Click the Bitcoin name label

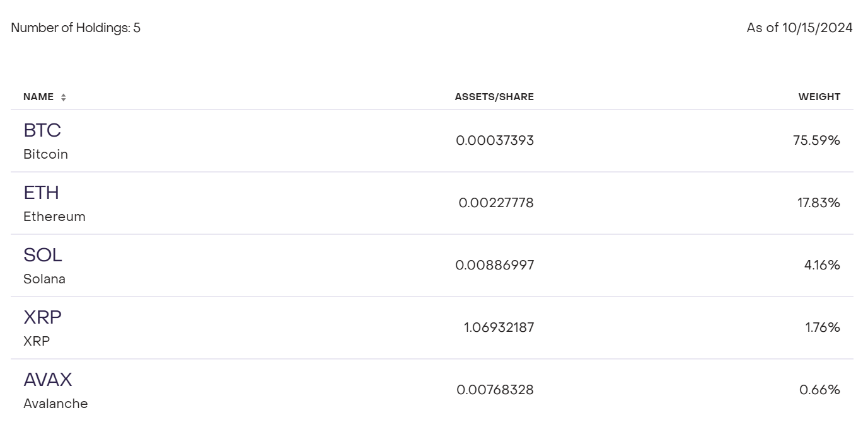[x=45, y=154]
